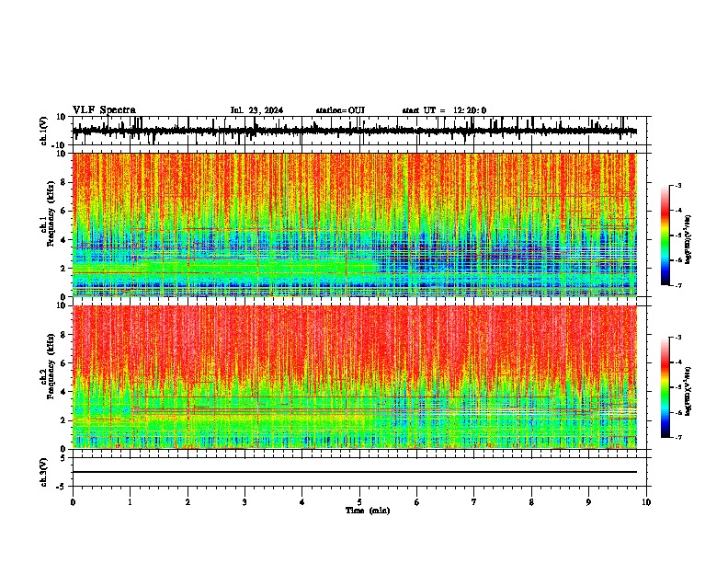Click the ch.2 colorbar "log(PSD)(V²/Hz)" label
728x563 pixels.
(688, 391)
